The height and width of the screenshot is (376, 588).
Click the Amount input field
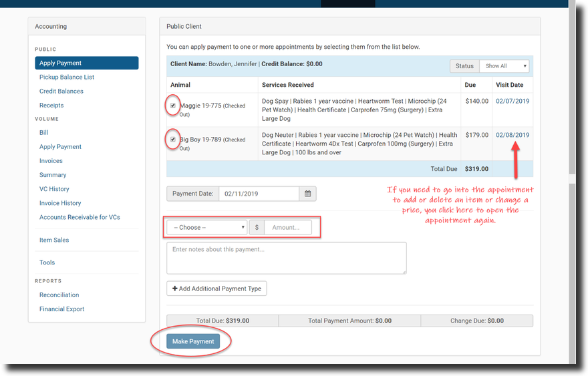click(288, 227)
